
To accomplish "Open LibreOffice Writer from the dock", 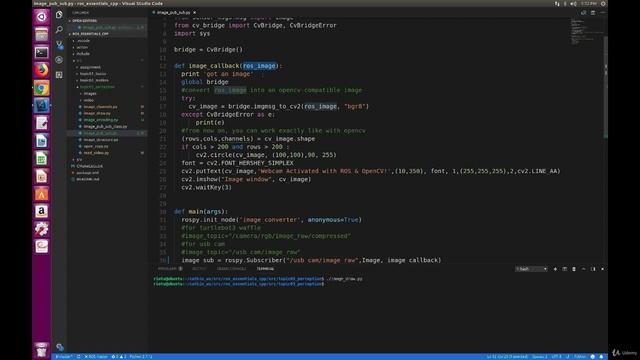I will tap(41, 141).
